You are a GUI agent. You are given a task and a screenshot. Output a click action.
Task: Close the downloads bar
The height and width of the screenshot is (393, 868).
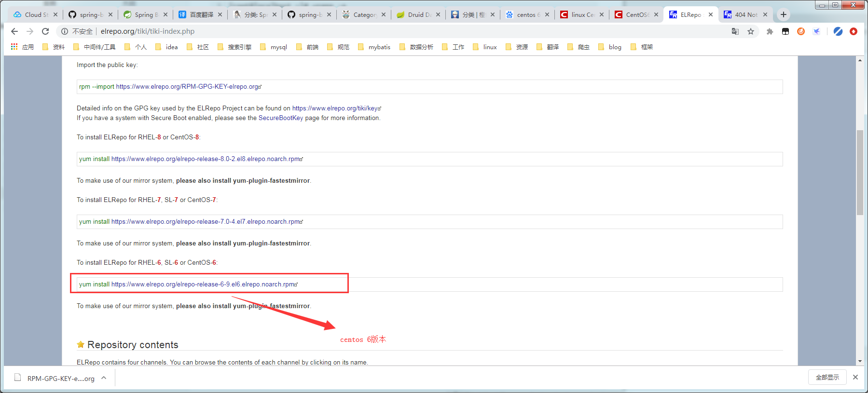(x=855, y=377)
